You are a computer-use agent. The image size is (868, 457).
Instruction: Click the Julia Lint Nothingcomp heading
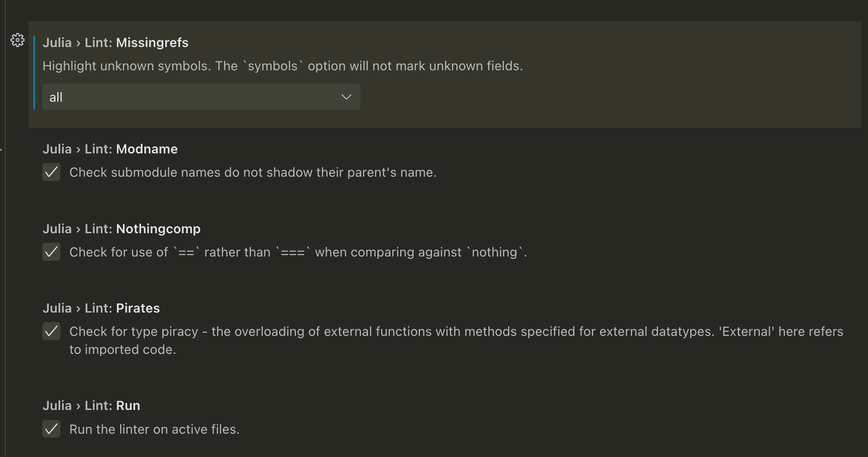[122, 229]
